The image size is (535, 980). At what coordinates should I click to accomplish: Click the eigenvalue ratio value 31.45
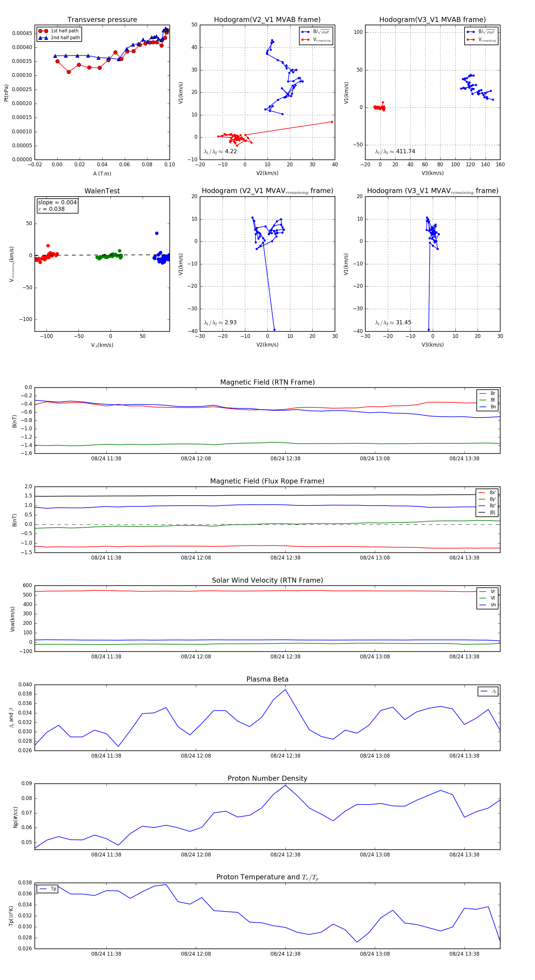point(404,322)
